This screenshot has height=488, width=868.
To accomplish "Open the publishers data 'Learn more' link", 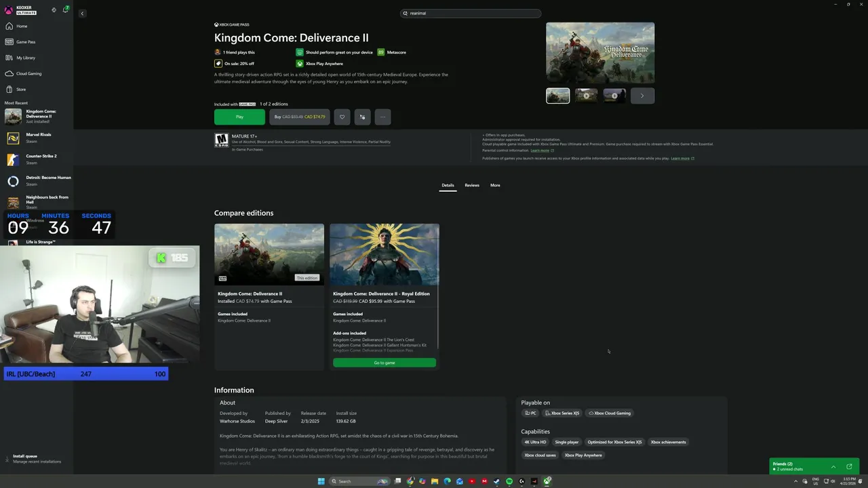I will (682, 159).
